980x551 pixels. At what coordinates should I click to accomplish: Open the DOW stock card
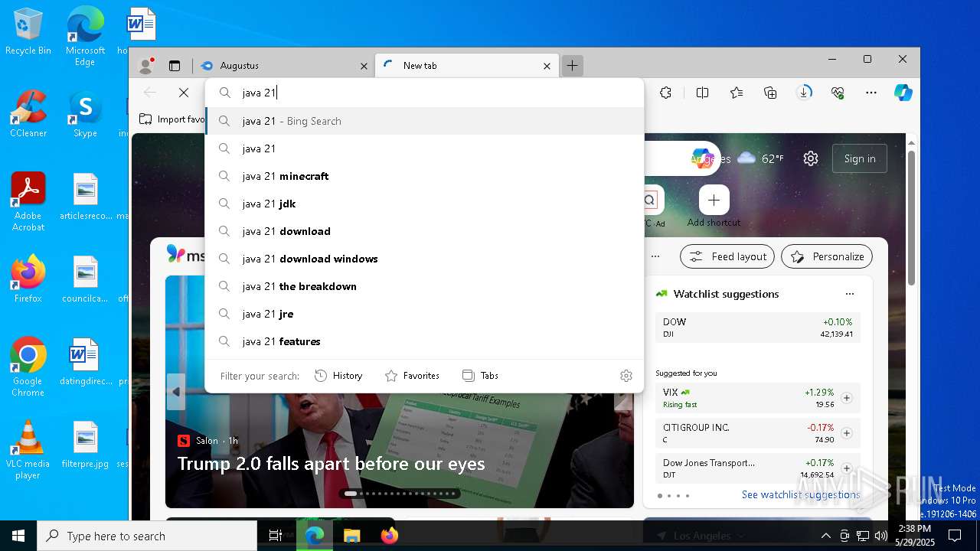click(758, 328)
